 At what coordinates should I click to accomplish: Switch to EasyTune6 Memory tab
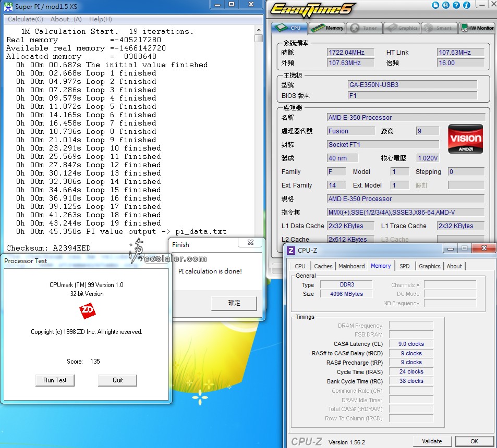[327, 28]
